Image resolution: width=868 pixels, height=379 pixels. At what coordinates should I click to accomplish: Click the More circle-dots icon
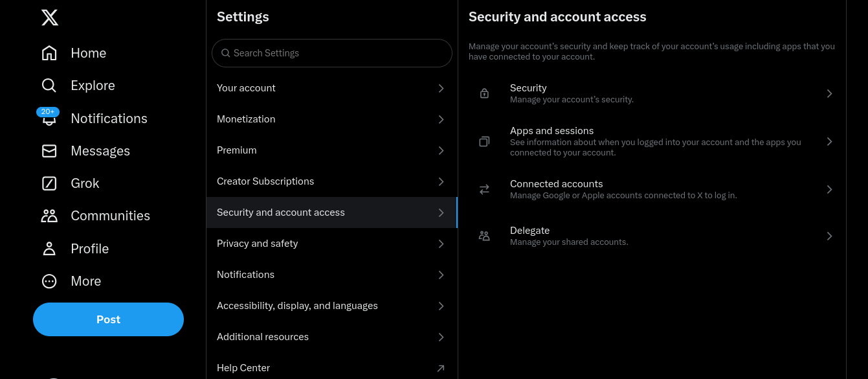pos(49,281)
